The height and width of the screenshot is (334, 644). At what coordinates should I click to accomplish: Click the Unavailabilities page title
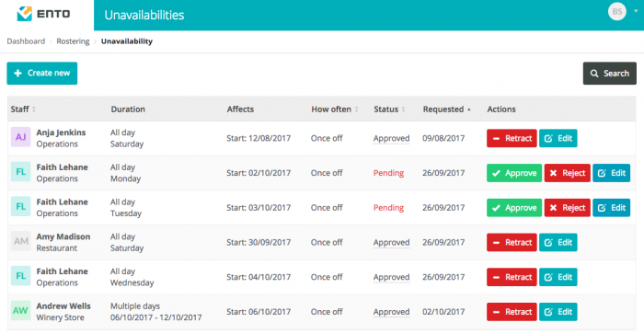tap(144, 16)
